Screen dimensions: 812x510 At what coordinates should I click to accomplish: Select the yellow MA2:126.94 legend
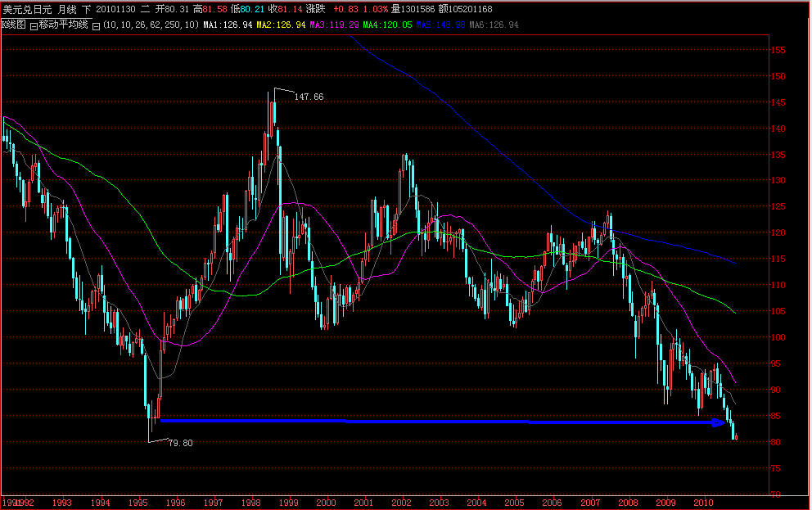click(x=281, y=25)
